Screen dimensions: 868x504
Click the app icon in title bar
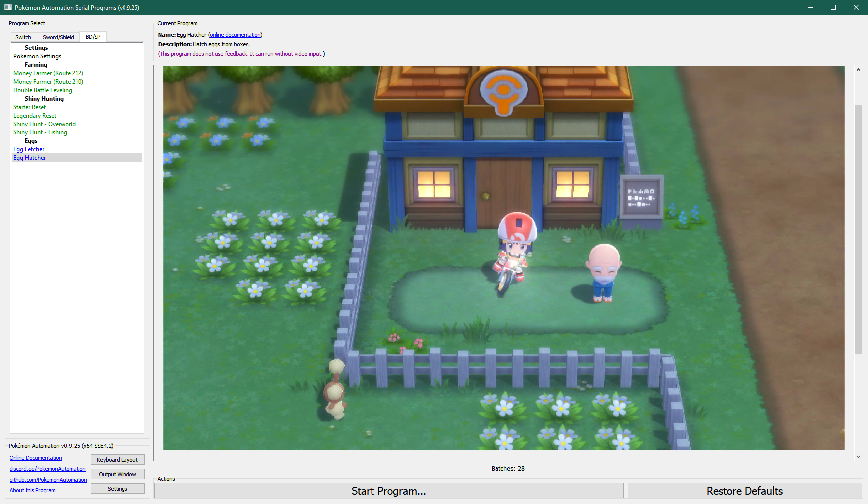coord(8,7)
